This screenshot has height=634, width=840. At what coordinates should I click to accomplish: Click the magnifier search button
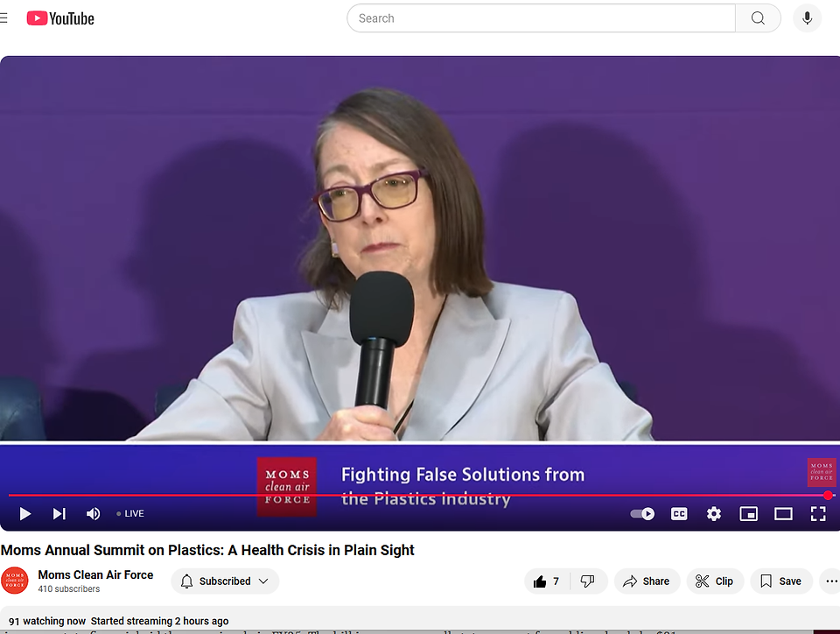pos(758,18)
